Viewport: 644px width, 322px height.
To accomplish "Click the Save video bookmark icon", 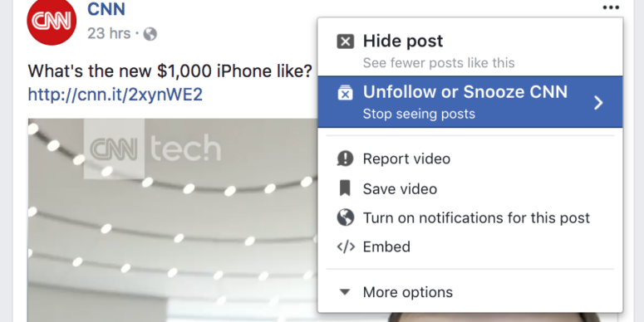I will [345, 188].
